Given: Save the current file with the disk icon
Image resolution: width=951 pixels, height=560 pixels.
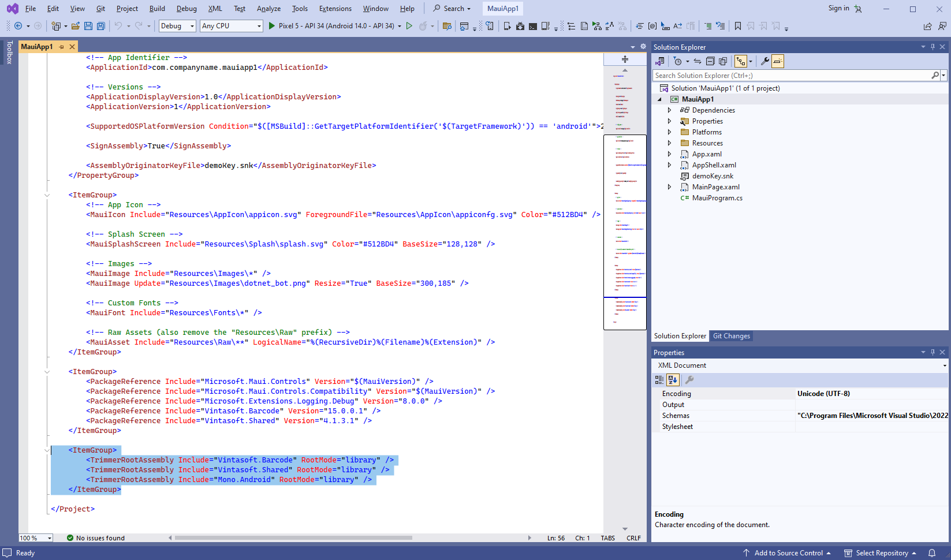Looking at the screenshot, I should [x=88, y=26].
